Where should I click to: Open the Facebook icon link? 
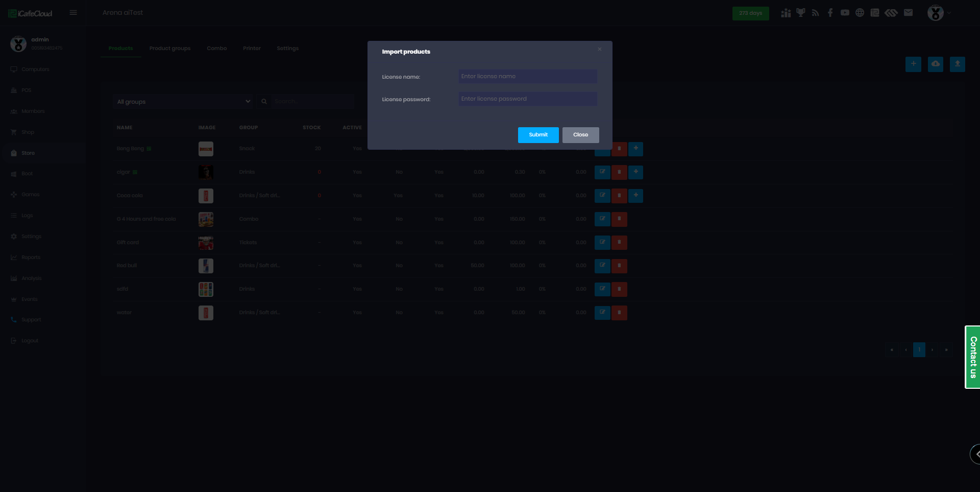830,13
